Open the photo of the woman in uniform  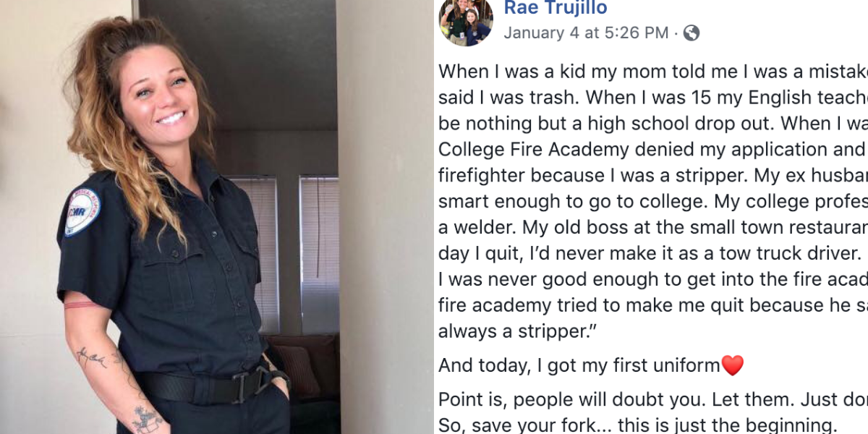pyautogui.click(x=217, y=217)
